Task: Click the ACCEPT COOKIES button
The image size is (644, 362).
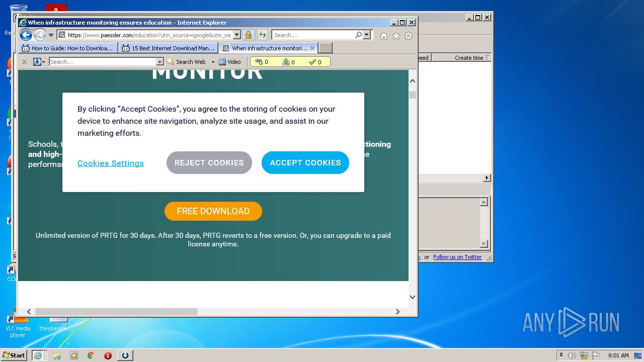Action: tap(305, 163)
